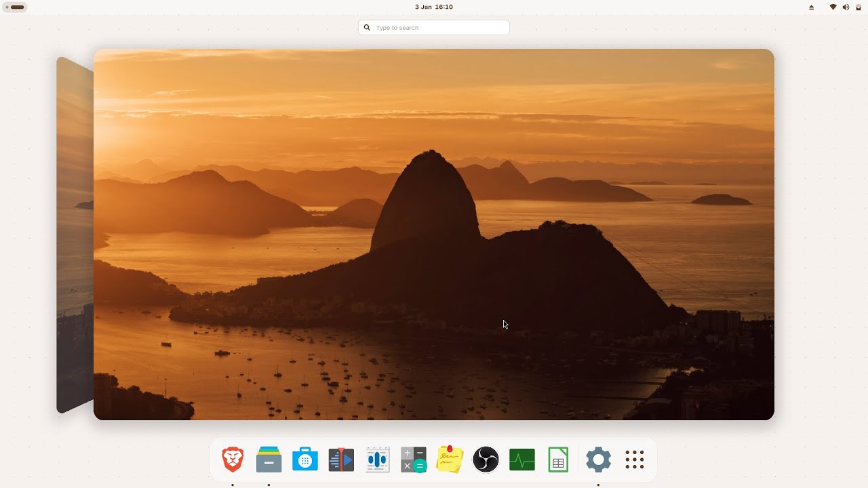Open the volume speaker indicator
Screen dimensions: 868x488
[x=846, y=7]
